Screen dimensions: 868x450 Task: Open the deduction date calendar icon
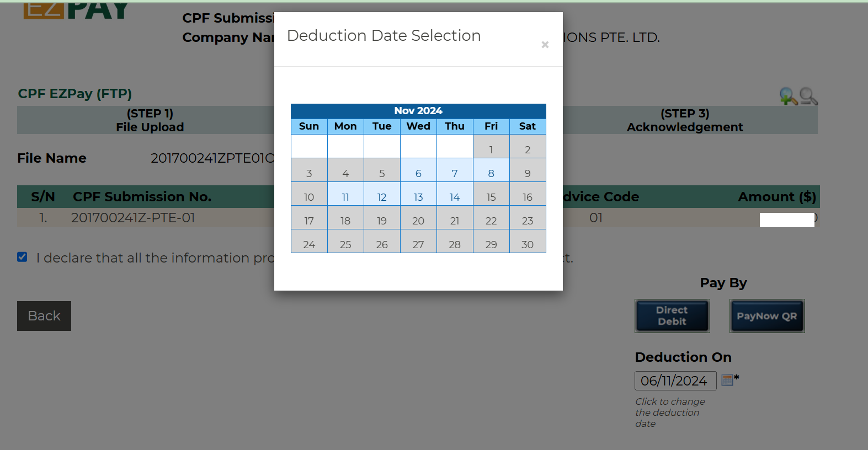(727, 380)
